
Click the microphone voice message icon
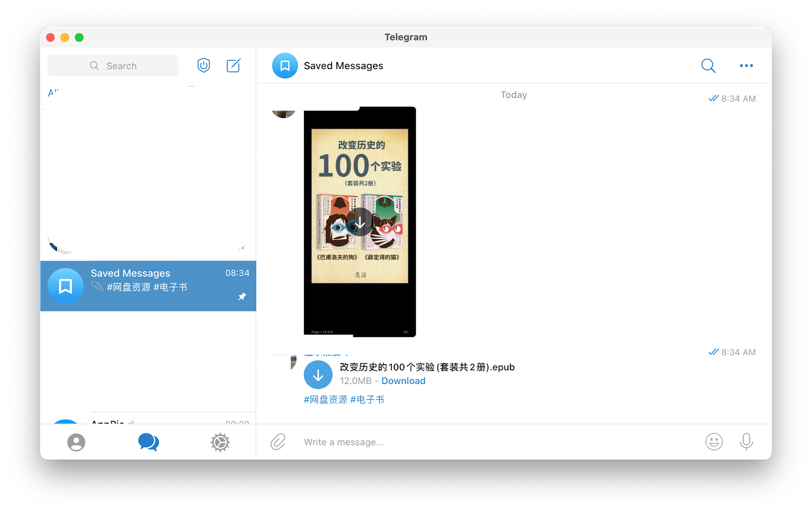click(747, 442)
